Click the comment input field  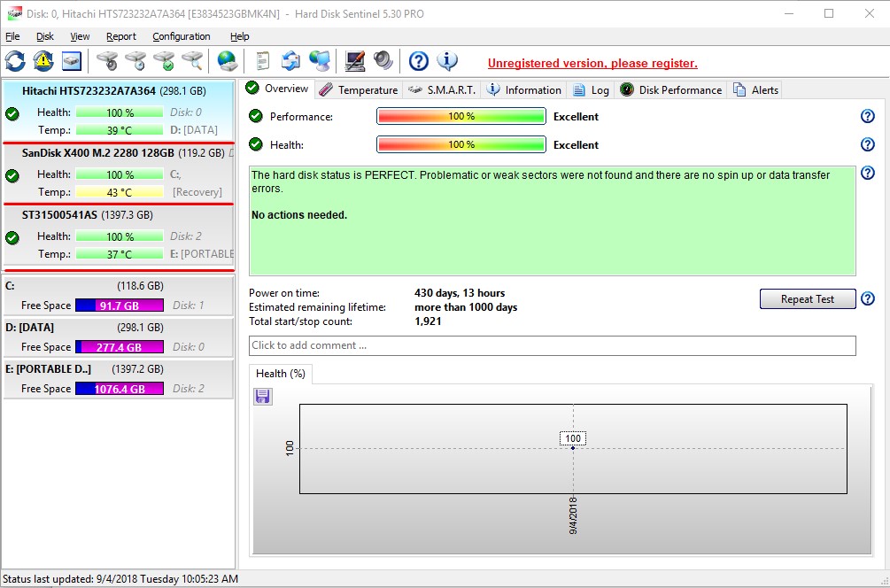pyautogui.click(x=552, y=345)
